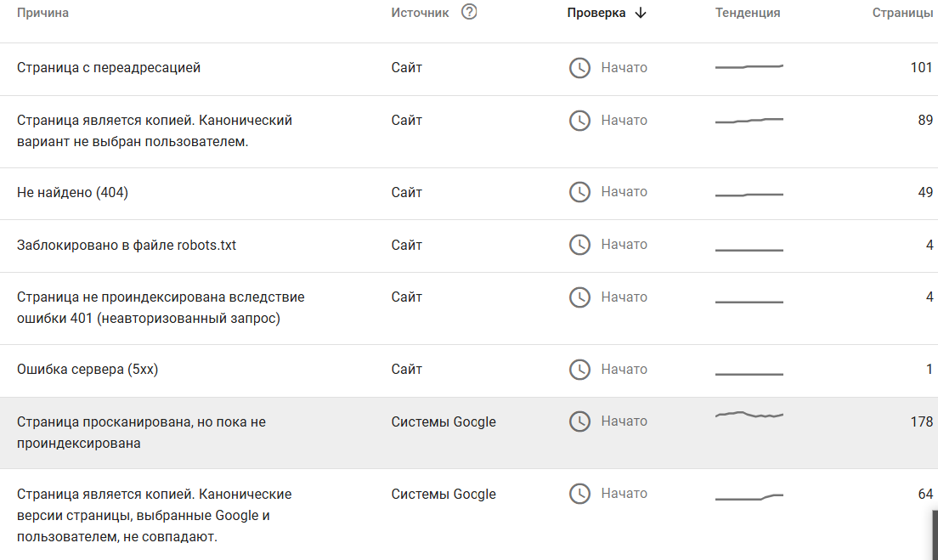Click clock icon in 'Не найдено (404)' row

click(x=579, y=192)
